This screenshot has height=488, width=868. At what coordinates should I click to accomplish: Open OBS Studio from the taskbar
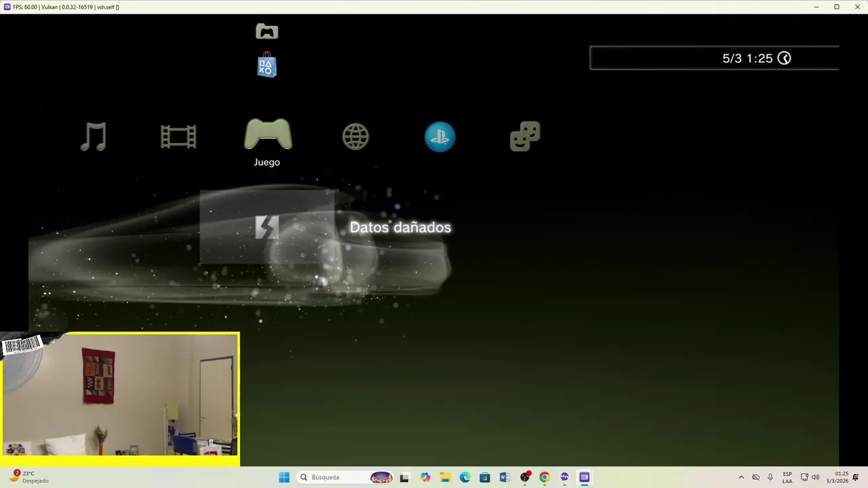pos(525,477)
